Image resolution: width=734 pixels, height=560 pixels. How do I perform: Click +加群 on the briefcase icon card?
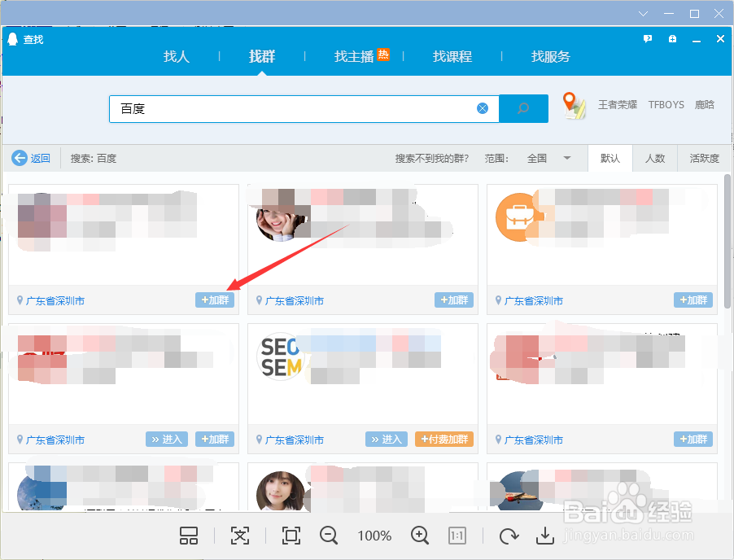tap(693, 300)
